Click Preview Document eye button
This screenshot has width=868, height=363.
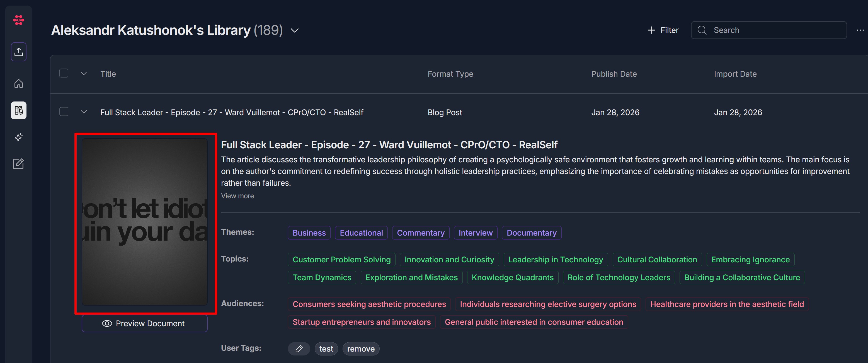pyautogui.click(x=144, y=323)
